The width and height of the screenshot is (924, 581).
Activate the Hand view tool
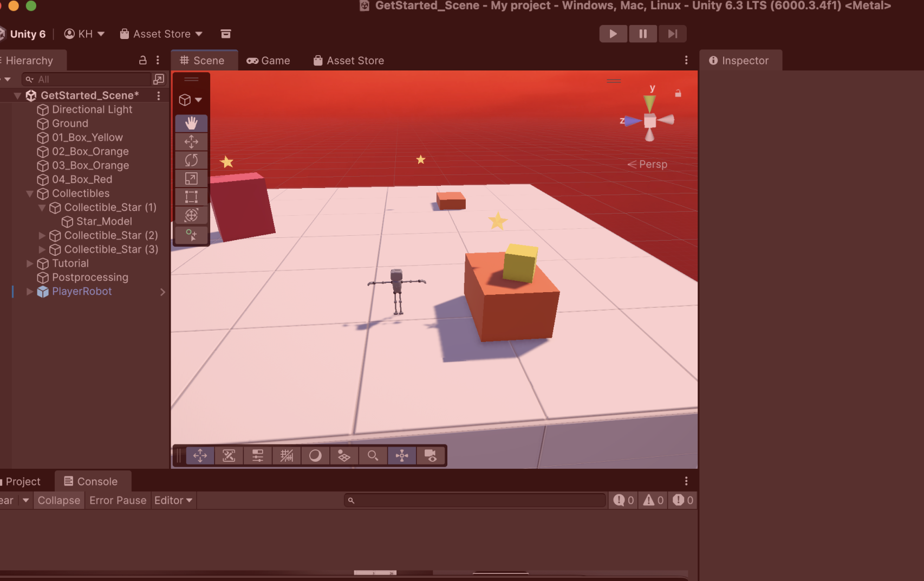(x=191, y=123)
